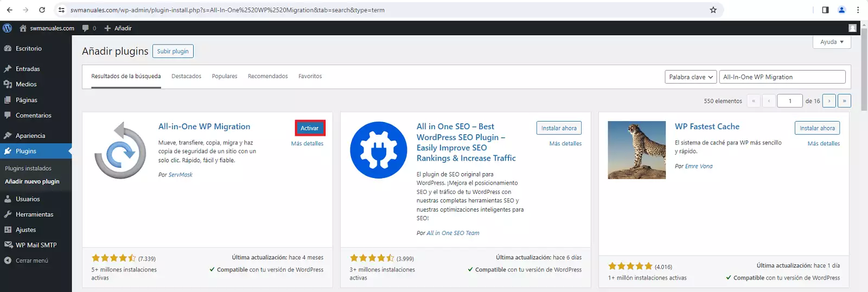868x292 pixels.
Task: Open Herramientas in the sidebar
Action: tap(36, 214)
